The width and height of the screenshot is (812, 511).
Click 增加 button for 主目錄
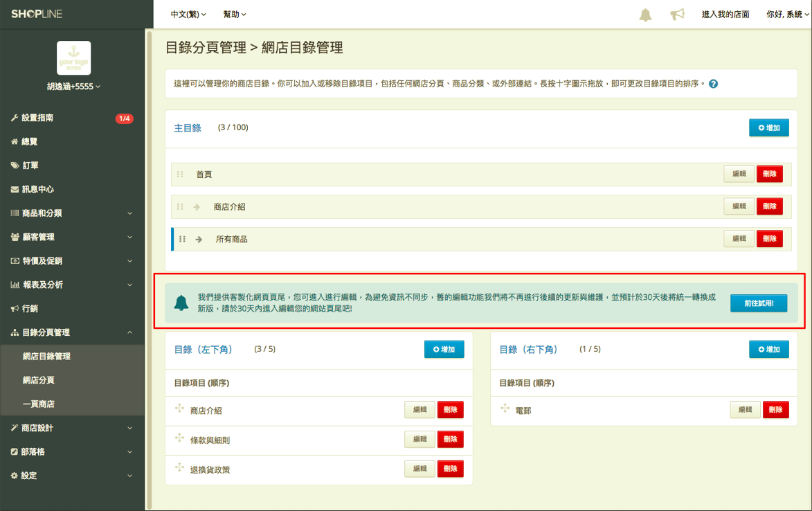point(769,128)
